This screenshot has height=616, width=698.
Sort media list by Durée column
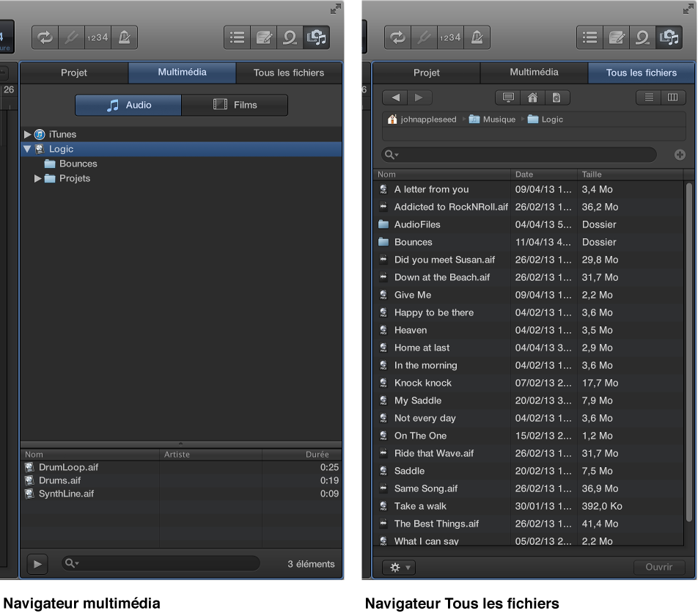[302, 455]
